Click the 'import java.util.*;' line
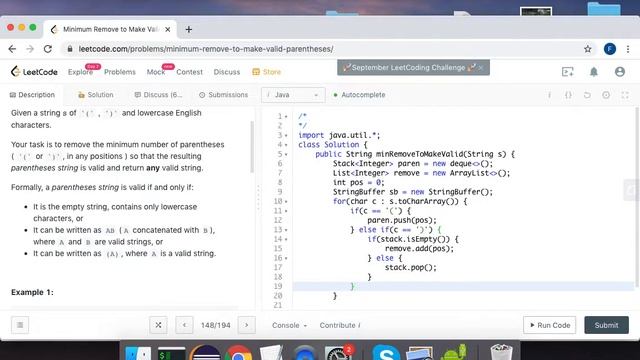 click(339, 135)
